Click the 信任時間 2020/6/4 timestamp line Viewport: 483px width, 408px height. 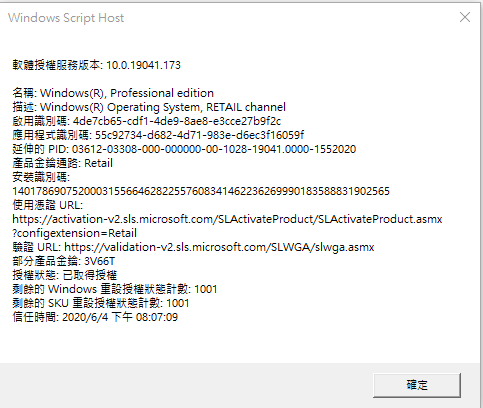[95, 317]
